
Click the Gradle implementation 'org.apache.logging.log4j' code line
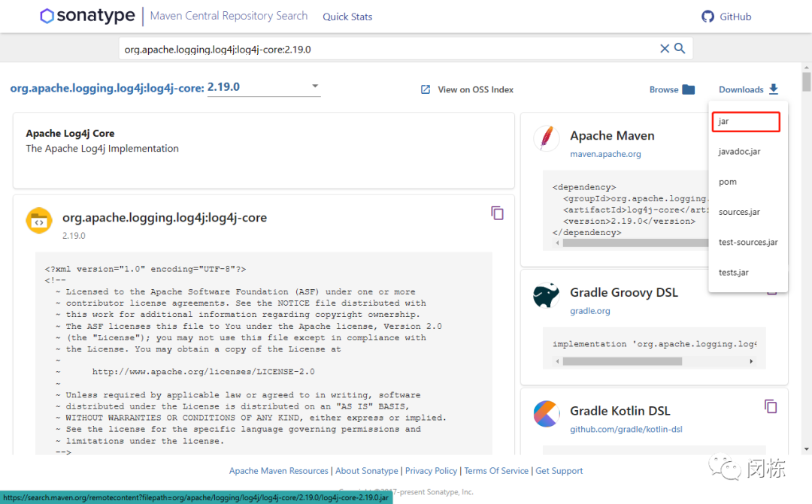tap(655, 343)
